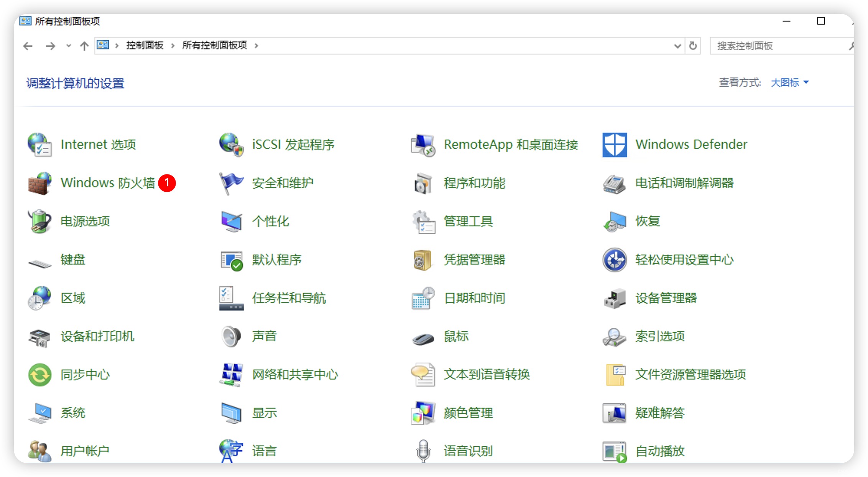This screenshot has height=477, width=868.
Task: Open the recent locations dropdown arrow
Action: click(69, 46)
